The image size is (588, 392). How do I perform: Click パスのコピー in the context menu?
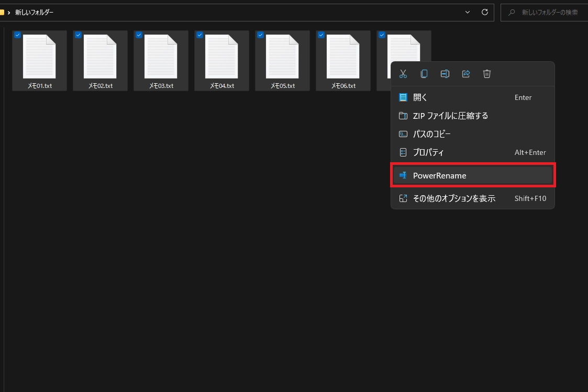point(431,134)
